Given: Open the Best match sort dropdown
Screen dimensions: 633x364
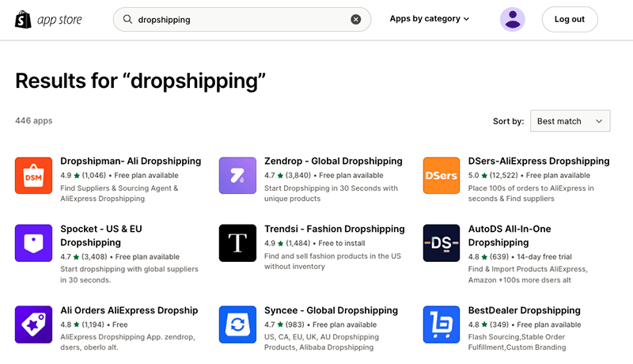Looking at the screenshot, I should point(570,121).
